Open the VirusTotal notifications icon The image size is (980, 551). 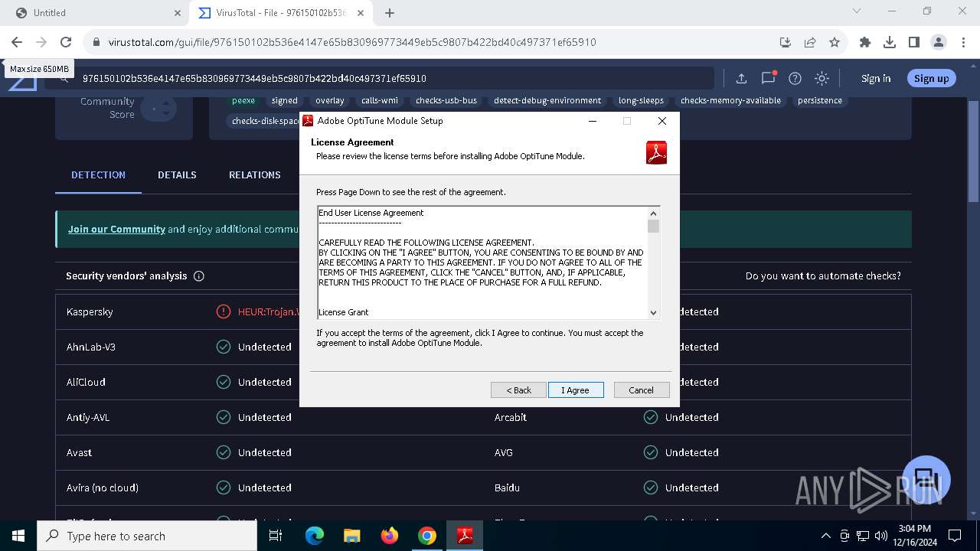coord(769,78)
